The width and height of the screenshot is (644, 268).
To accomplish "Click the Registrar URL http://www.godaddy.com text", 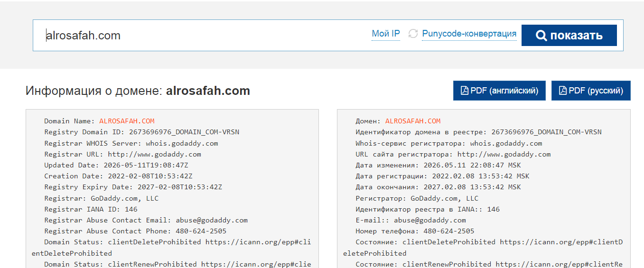I will click(155, 154).
